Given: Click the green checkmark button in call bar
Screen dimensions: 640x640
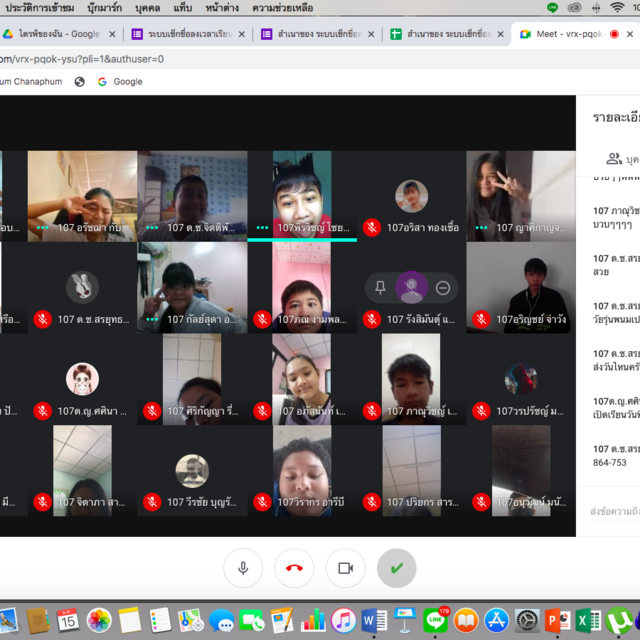Looking at the screenshot, I should click(397, 568).
